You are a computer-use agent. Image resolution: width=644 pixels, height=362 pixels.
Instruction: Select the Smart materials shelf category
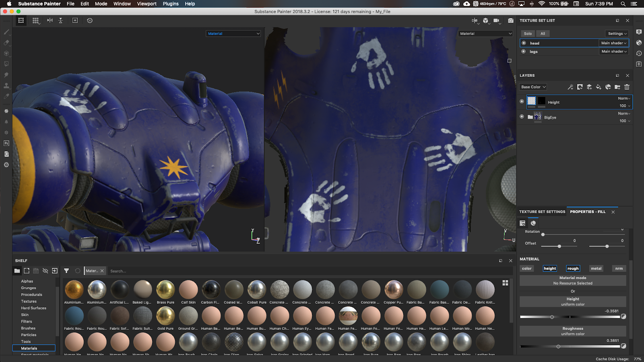[x=35, y=354]
